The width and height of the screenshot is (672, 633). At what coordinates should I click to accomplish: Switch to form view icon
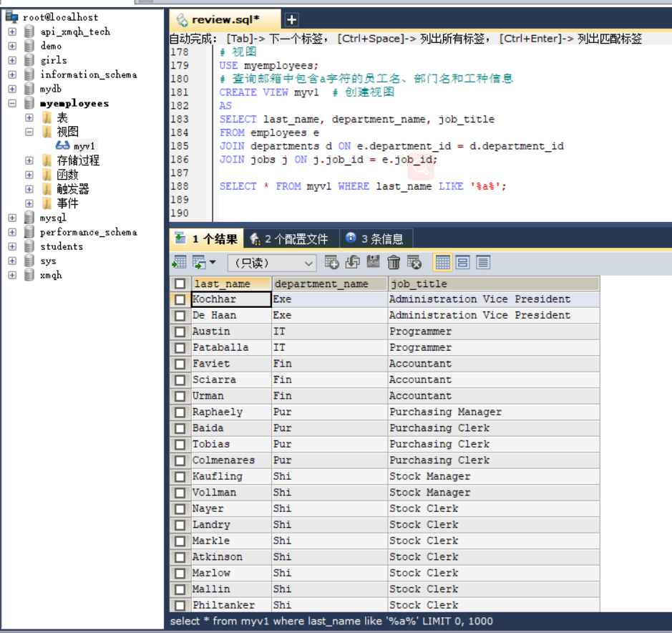tap(463, 262)
